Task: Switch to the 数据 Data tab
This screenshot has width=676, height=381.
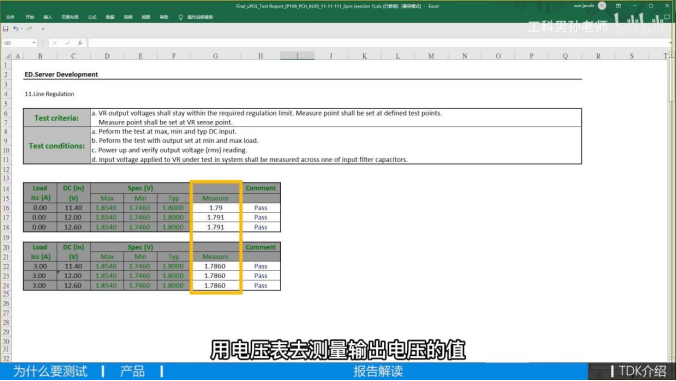Action: coord(110,17)
